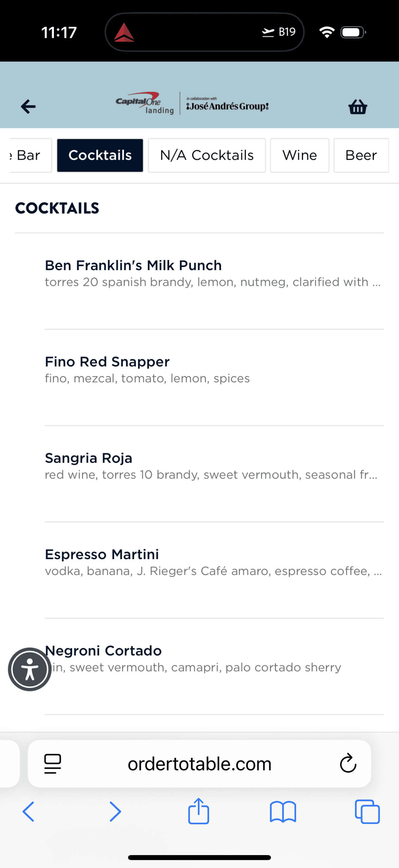Select the Cocktails category pill
Screen dimensions: 399x868
pos(100,155)
